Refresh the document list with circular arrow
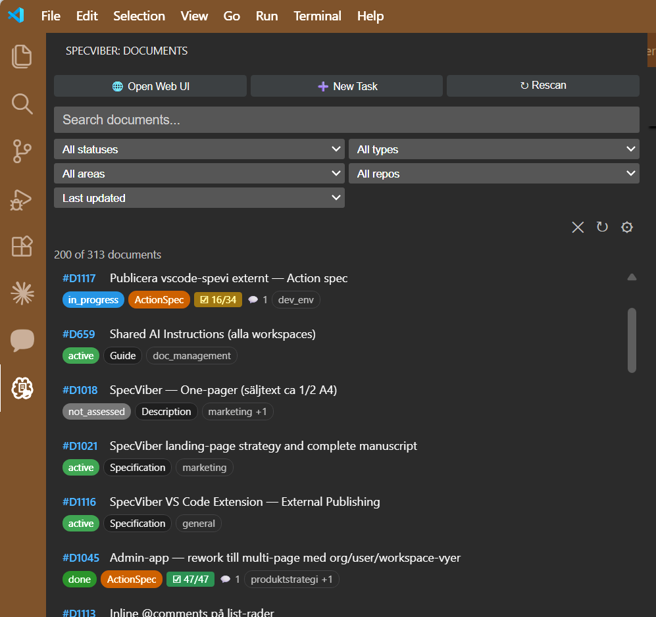656x617 pixels. click(x=602, y=227)
